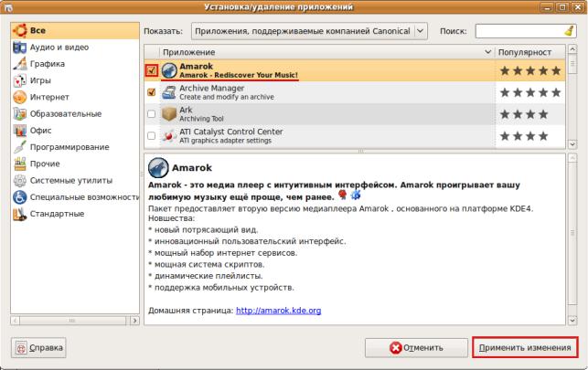Image resolution: width=588 pixels, height=370 pixels.
Task: Open the http://amarok.kde.org link
Action: pyautogui.click(x=279, y=311)
